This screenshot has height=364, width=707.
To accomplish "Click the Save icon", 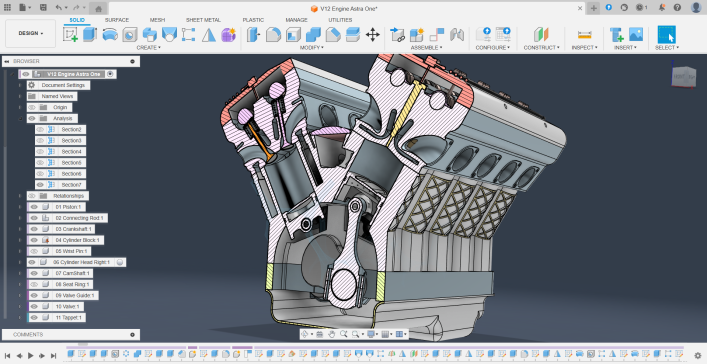I will [43, 8].
